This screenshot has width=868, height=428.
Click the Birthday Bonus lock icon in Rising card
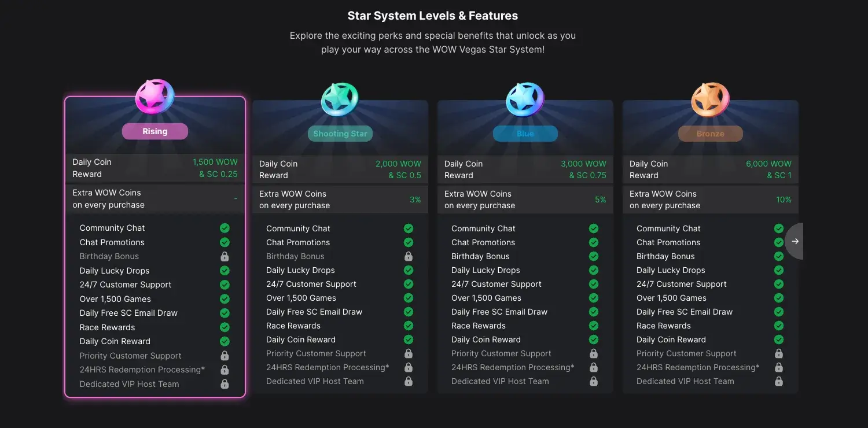coord(225,256)
